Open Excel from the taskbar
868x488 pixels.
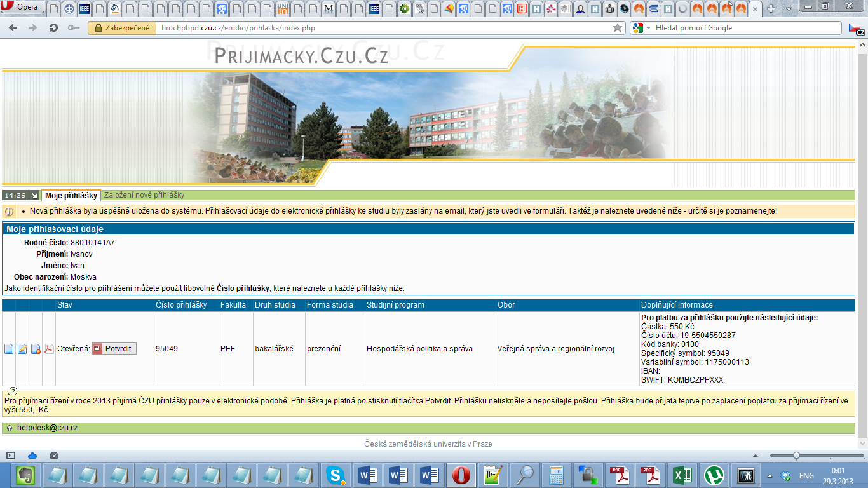coord(682,475)
